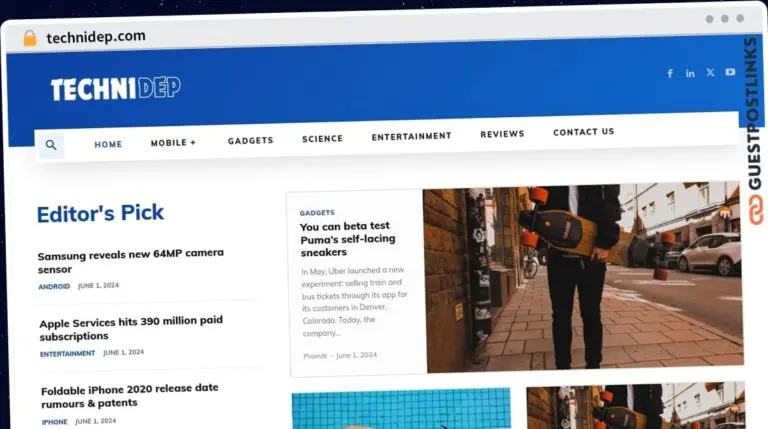Click 'June 1, 2024' date beside Promiti

[x=357, y=355]
